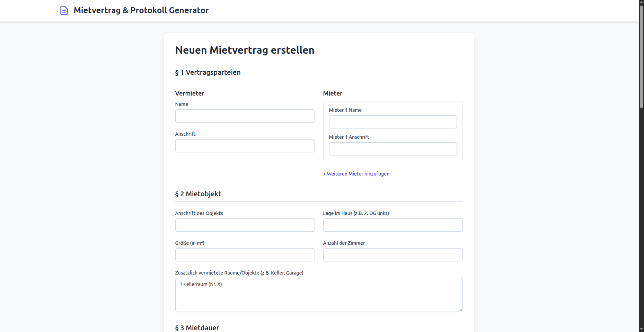Focus the additional rented rooms textarea
Viewport: 644px width, 332px height.
point(319,295)
